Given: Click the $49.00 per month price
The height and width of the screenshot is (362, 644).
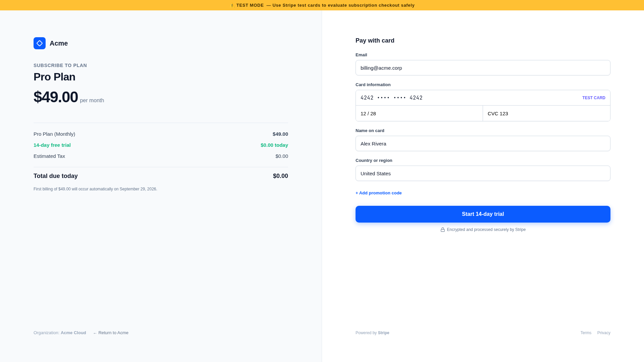Looking at the screenshot, I should pos(69,97).
